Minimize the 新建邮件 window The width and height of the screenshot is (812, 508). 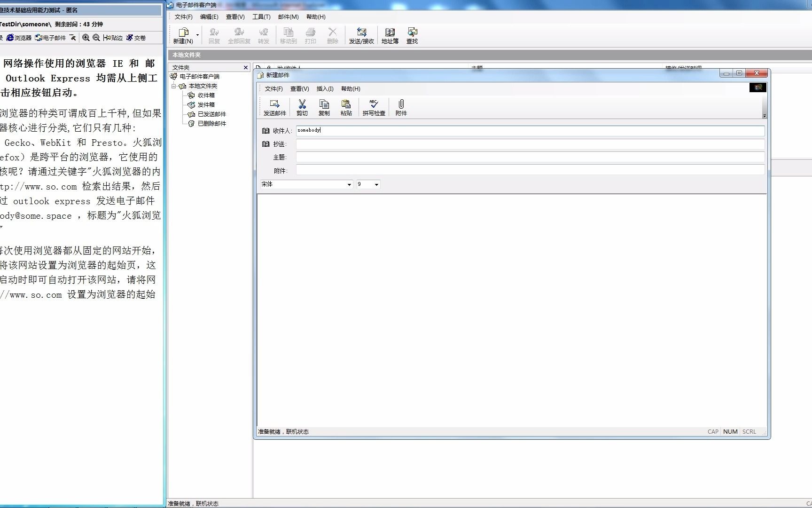(x=726, y=73)
